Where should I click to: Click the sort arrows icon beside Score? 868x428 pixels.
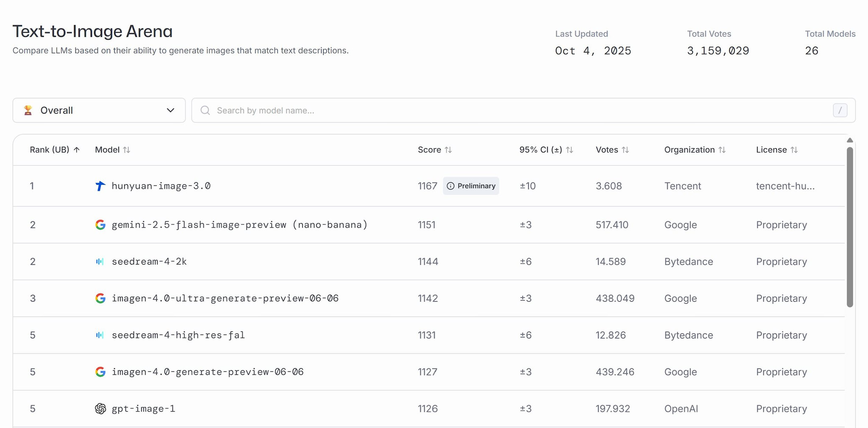[448, 150]
